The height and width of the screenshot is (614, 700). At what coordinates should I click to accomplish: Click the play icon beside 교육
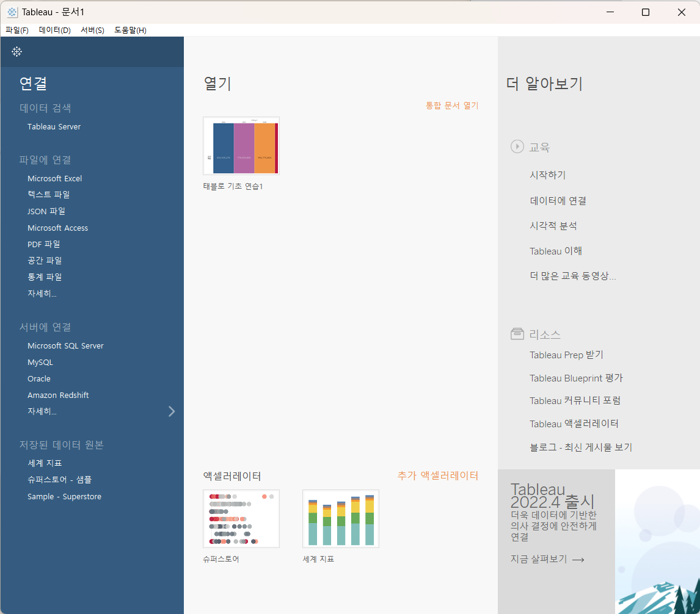[x=517, y=146]
